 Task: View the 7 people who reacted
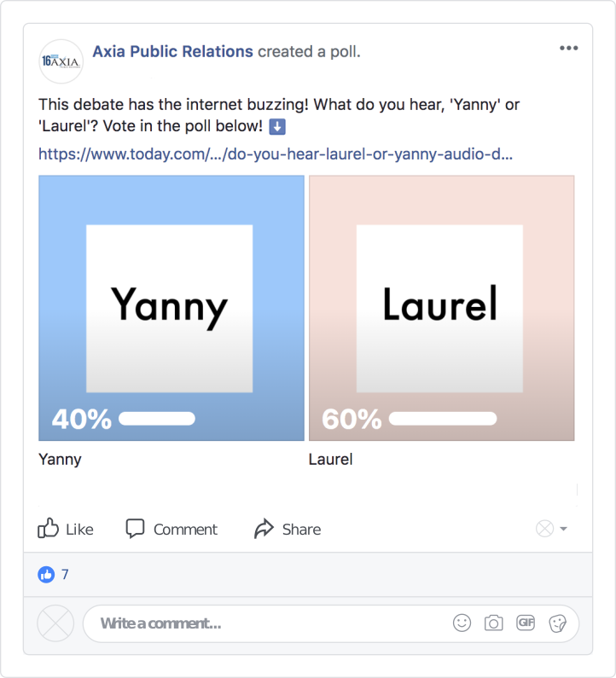point(65,575)
